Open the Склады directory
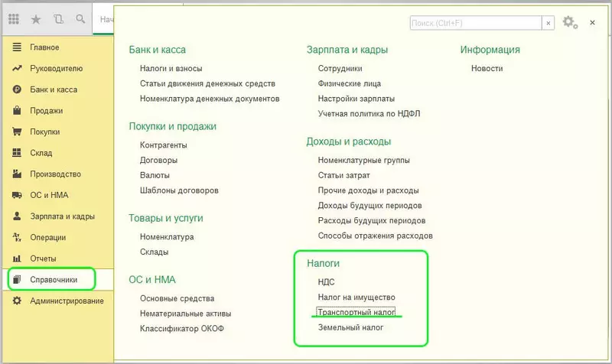The image size is (612, 364). pyautogui.click(x=155, y=252)
